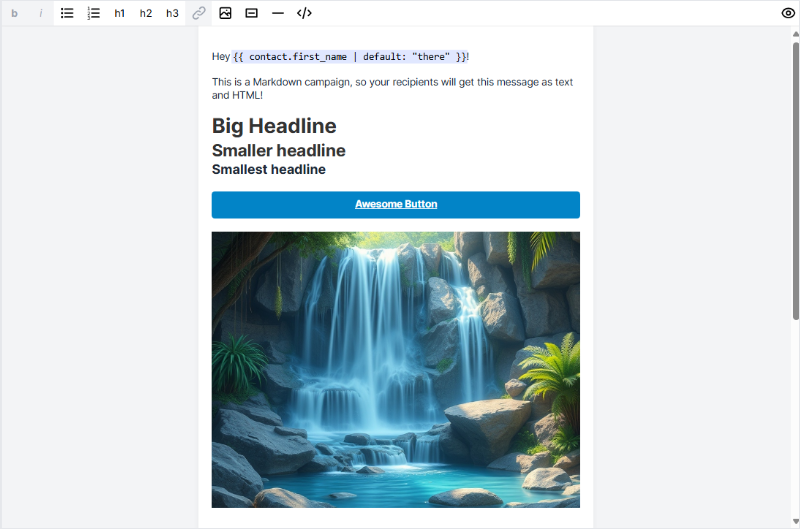The width and height of the screenshot is (800, 529).
Task: Insert an image with toolbar icon
Action: click(225, 13)
